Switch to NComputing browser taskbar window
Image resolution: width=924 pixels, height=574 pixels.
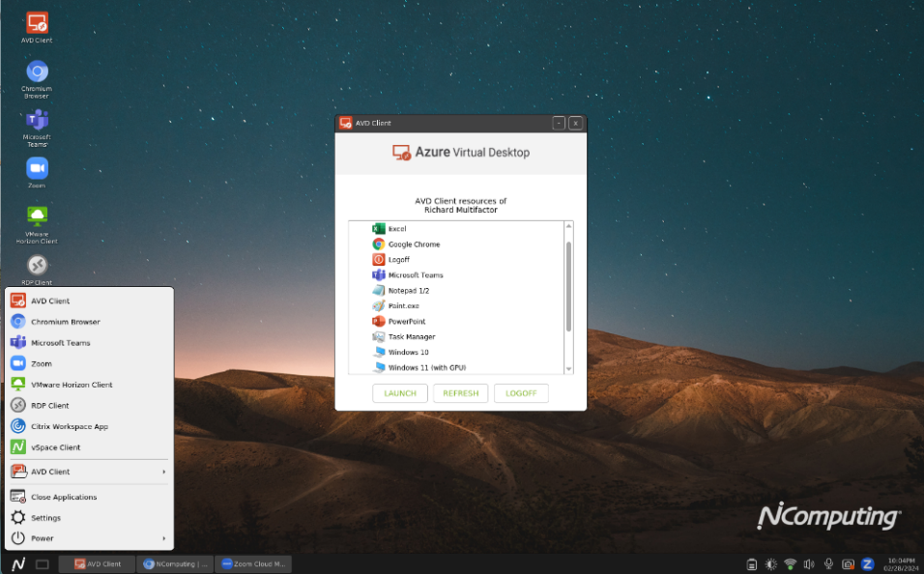click(175, 564)
